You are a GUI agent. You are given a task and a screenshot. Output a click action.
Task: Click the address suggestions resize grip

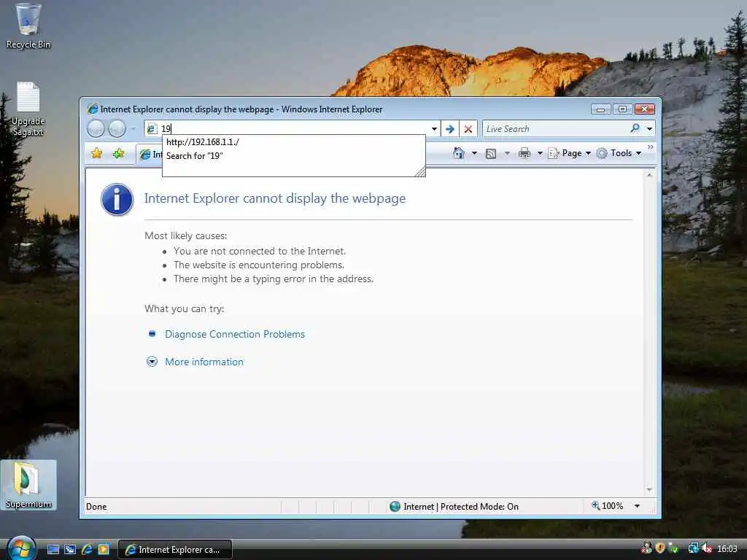point(420,172)
